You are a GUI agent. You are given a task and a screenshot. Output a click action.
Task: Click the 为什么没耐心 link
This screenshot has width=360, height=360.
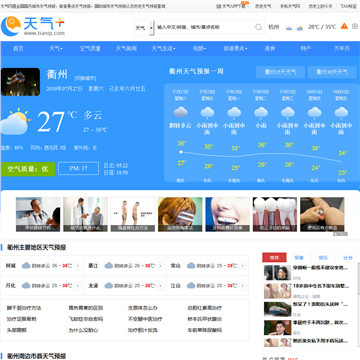(x=83, y=330)
